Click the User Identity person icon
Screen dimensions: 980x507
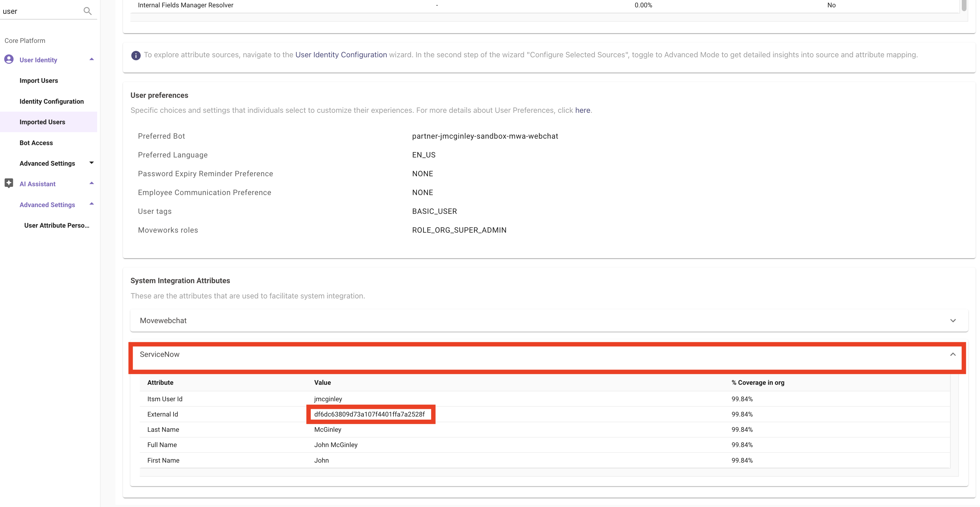click(x=9, y=59)
